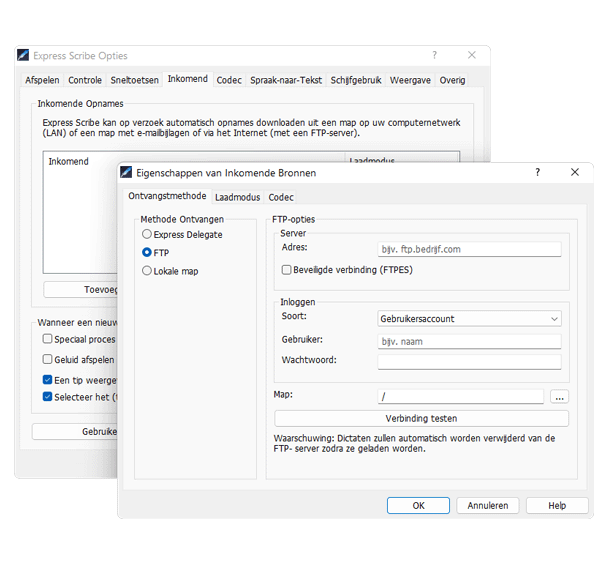Click the help question mark in Eigenschappen dialog
Screen dimensions: 606x567
pyautogui.click(x=537, y=172)
